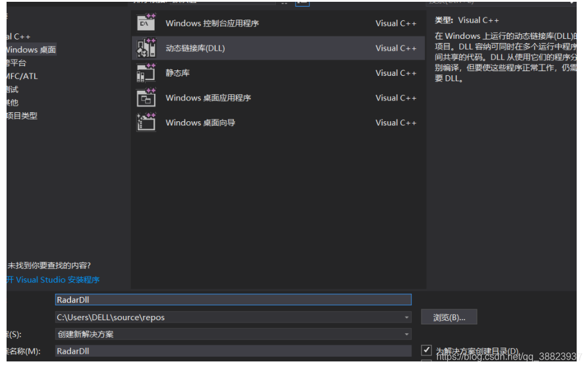Click the Windows 控制台应用程序 template name
Screen dimensions: 588x368
[213, 23]
